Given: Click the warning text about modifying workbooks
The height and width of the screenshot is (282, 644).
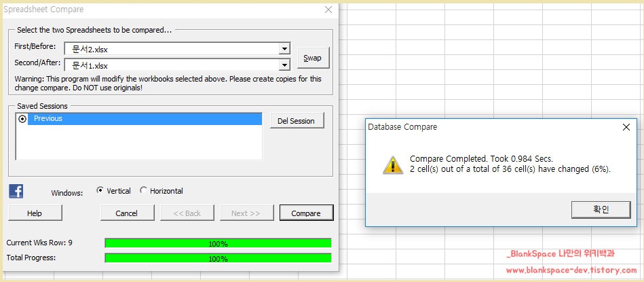Looking at the screenshot, I should [x=168, y=83].
